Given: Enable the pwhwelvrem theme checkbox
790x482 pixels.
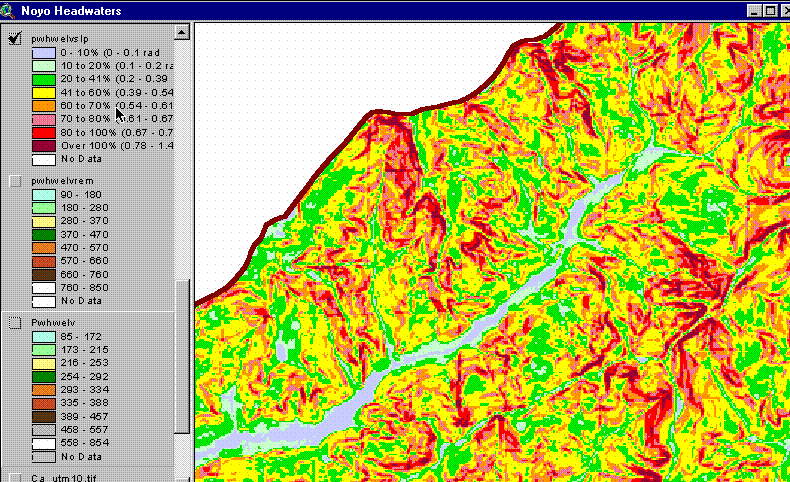Looking at the screenshot, I should [x=15, y=181].
